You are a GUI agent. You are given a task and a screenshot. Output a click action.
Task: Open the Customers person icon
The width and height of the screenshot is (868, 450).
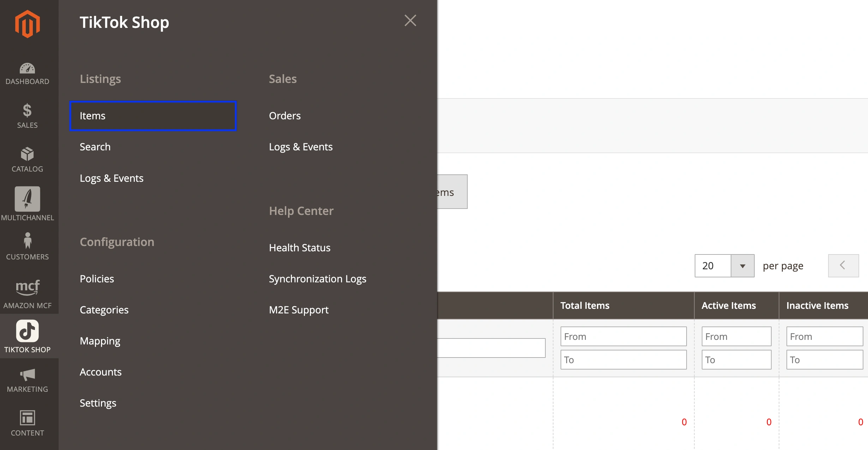(x=28, y=246)
